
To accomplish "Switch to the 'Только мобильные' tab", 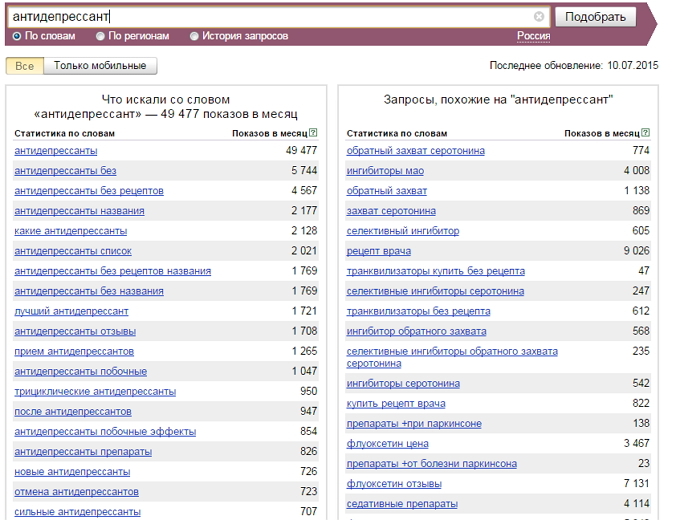I will 100,66.
